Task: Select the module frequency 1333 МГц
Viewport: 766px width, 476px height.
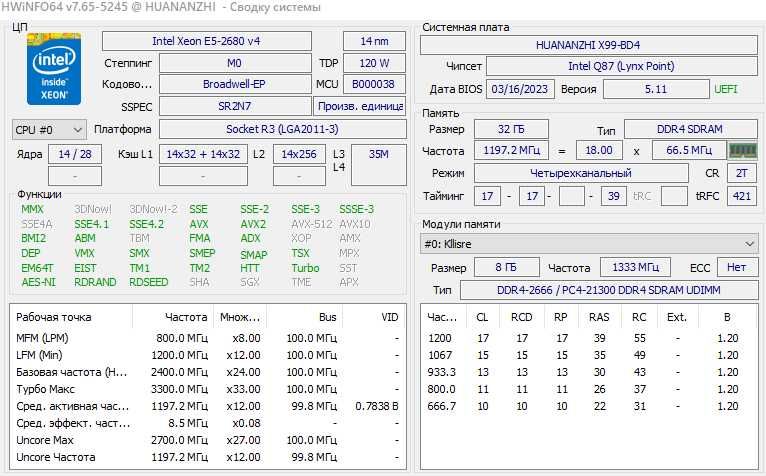Action: pyautogui.click(x=635, y=267)
